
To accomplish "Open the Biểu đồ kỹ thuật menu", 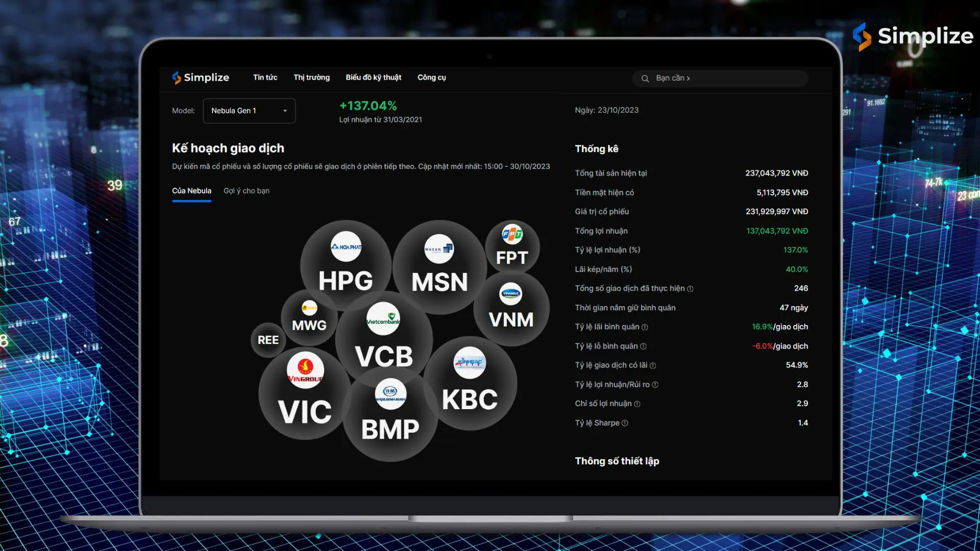I will (374, 78).
